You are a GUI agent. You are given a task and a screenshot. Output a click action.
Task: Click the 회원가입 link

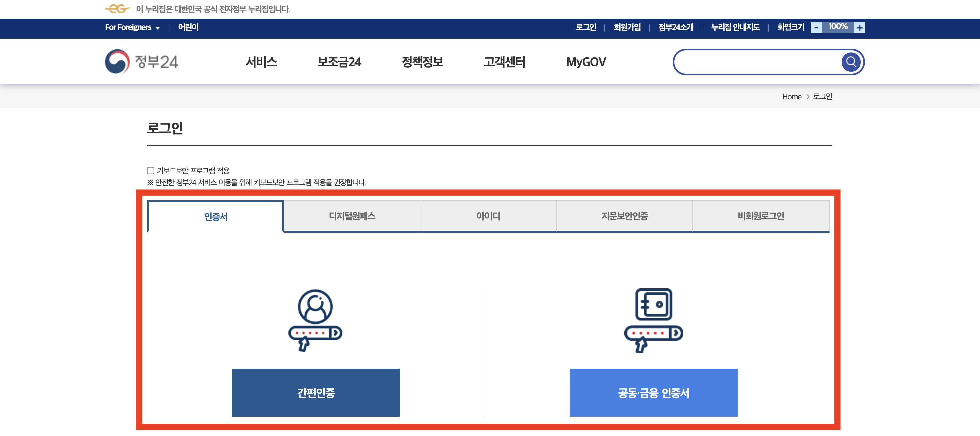pos(627,27)
